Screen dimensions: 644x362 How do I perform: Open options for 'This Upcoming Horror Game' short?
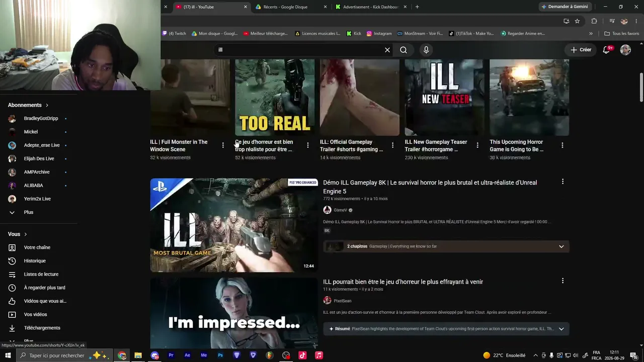click(562, 145)
